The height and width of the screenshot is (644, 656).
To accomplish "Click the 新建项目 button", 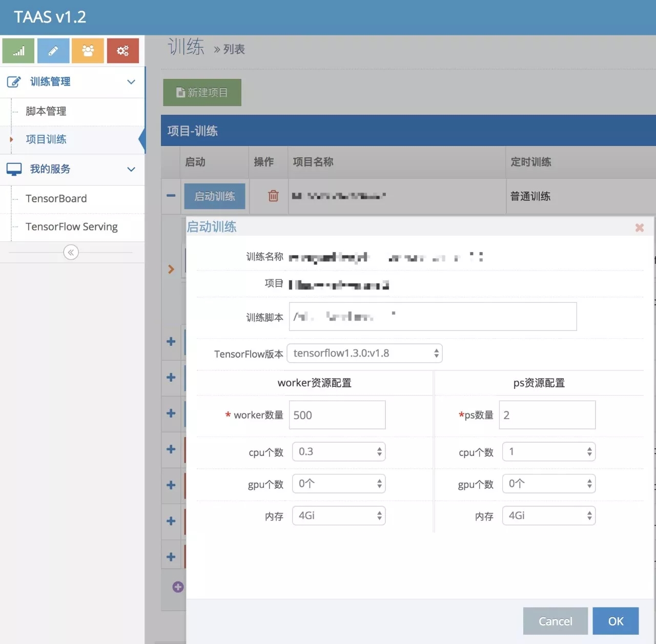I will pos(202,92).
